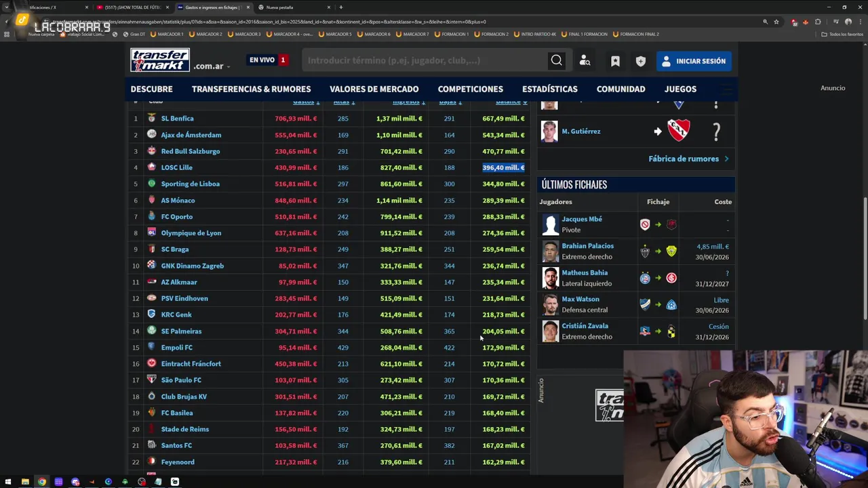Open the new tab plus button
The width and height of the screenshot is (868, 488).
(x=341, y=7)
